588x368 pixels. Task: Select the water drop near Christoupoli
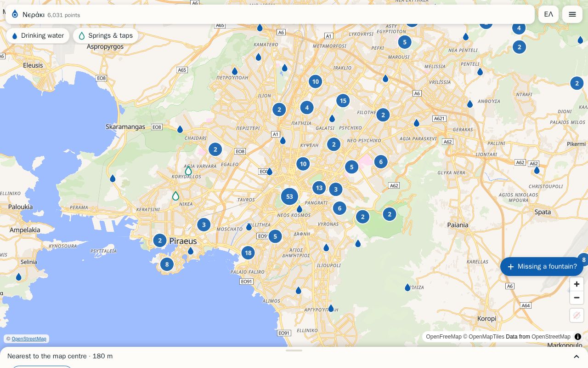[537, 170]
